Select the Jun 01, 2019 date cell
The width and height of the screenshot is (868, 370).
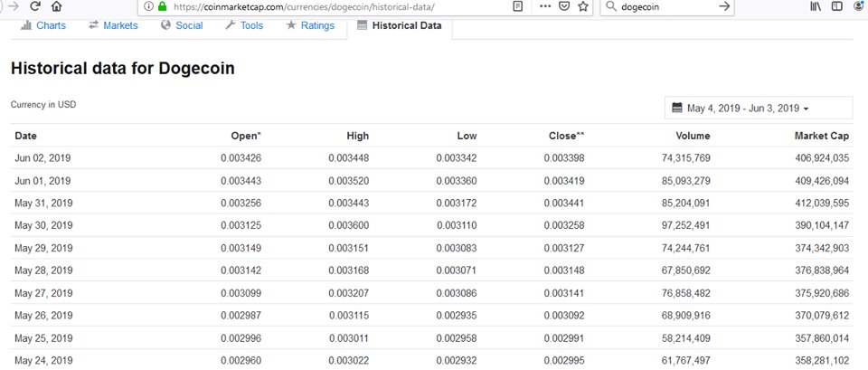[42, 181]
